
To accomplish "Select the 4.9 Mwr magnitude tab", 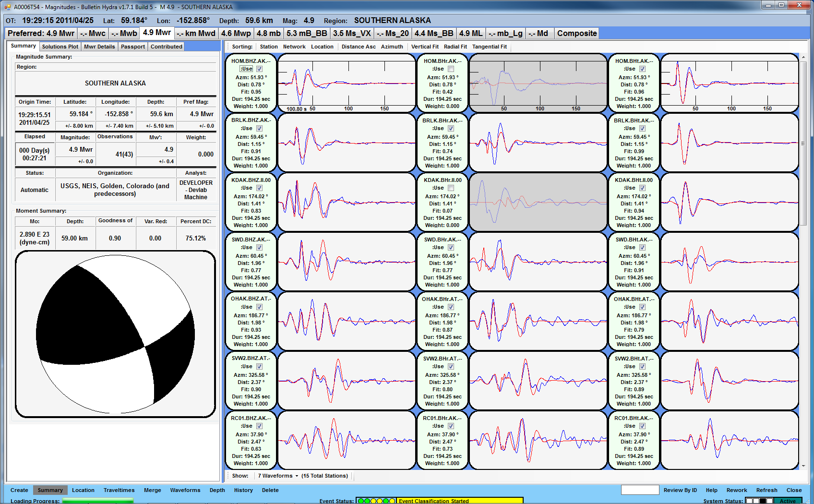I will click(157, 33).
